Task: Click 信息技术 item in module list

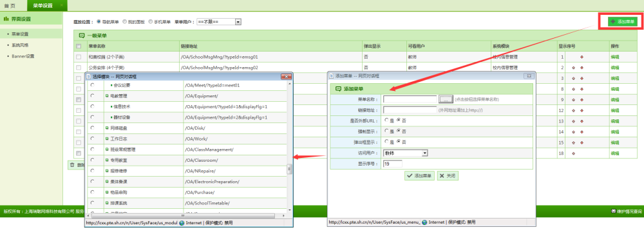Action: coord(122,106)
